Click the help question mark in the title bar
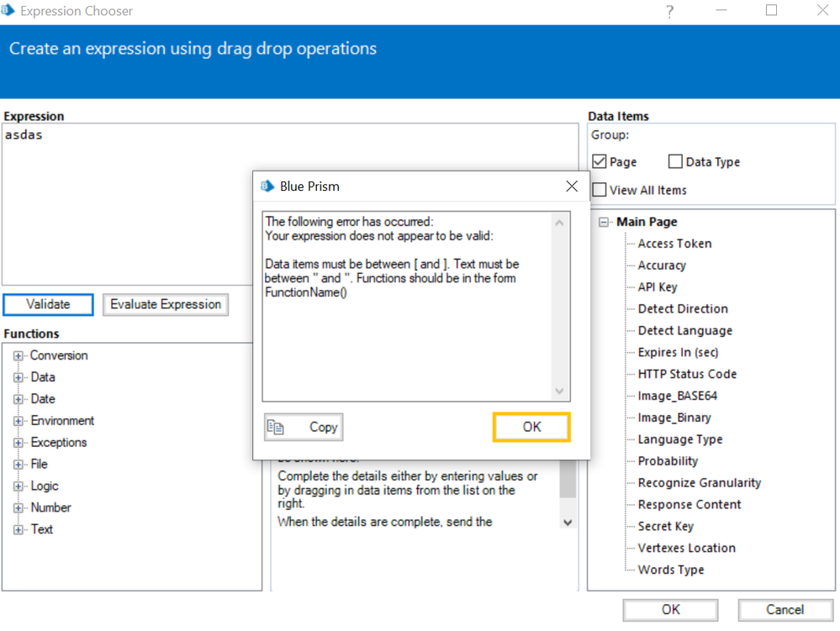Viewport: 840px width, 631px height. (x=669, y=11)
